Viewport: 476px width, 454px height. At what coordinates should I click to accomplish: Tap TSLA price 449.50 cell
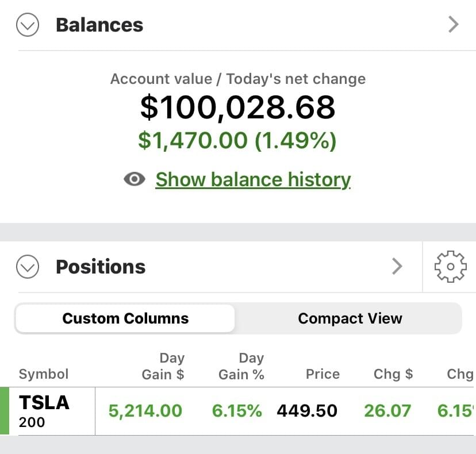[x=307, y=411]
